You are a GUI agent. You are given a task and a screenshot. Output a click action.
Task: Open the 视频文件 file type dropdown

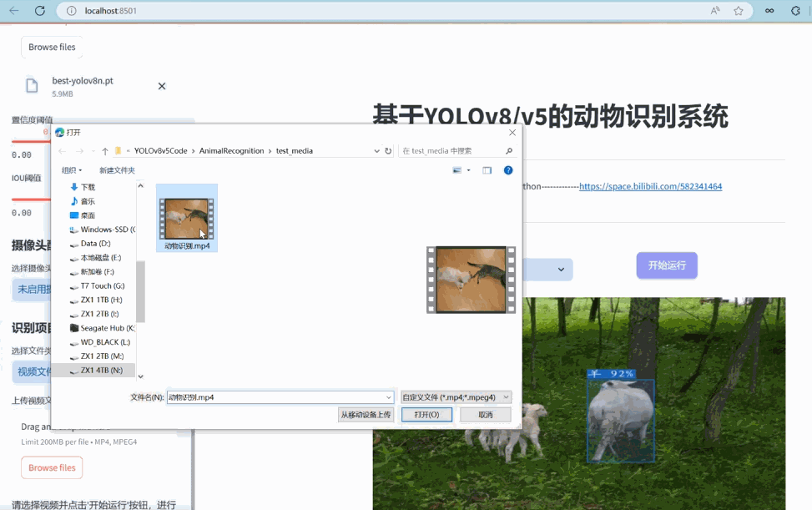pos(32,371)
